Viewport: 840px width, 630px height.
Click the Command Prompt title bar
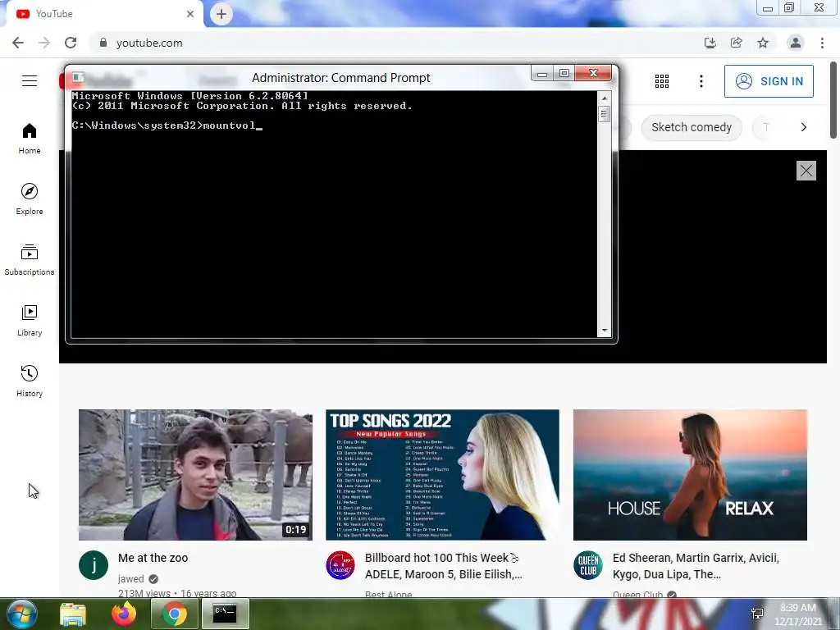[341, 78]
